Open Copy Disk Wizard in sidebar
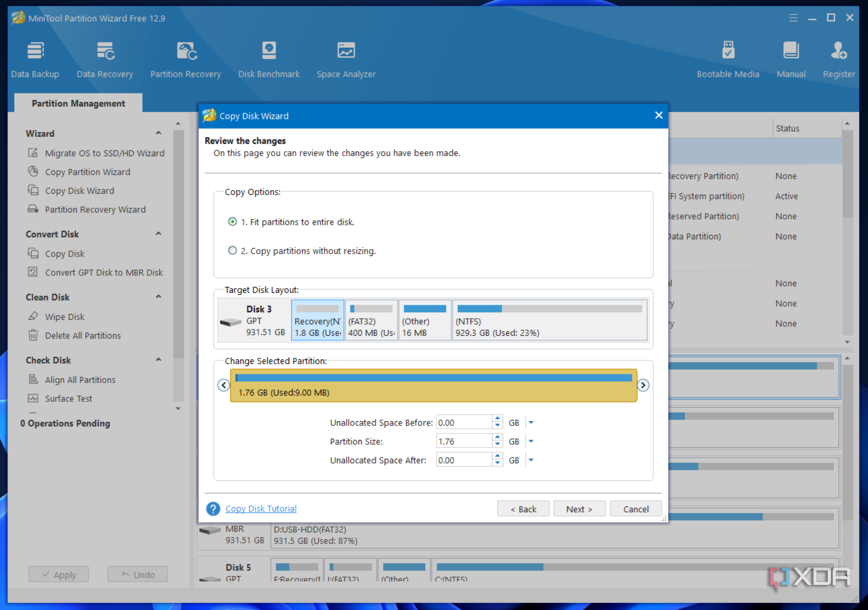Viewport: 868px width, 610px height. [x=71, y=190]
